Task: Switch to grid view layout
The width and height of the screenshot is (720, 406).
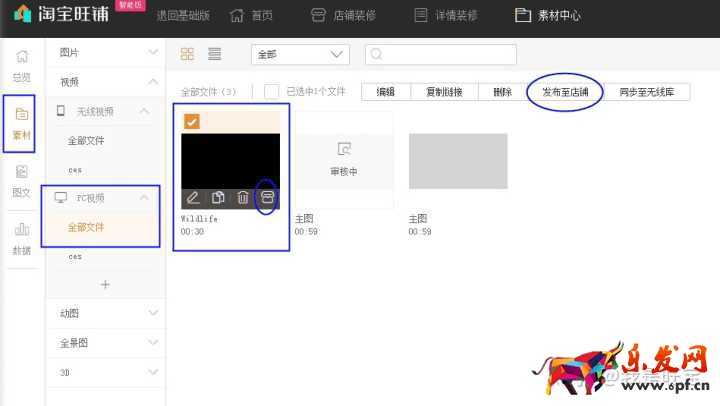Action: 188,54
